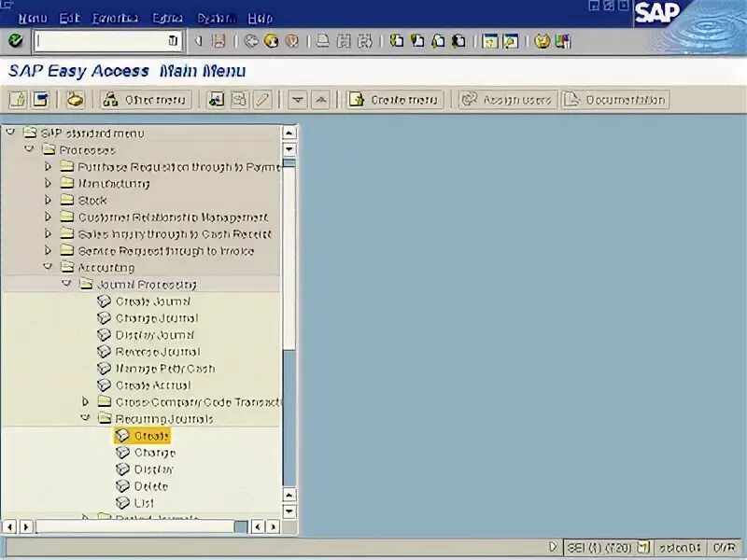This screenshot has height=560, width=747.
Task: Click the Assign users button
Action: click(x=508, y=100)
